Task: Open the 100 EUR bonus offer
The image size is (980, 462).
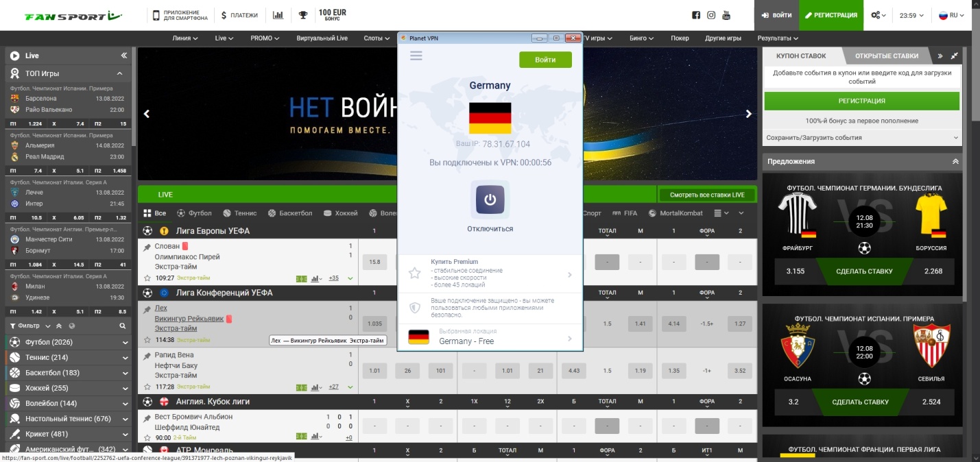Action: [x=332, y=15]
